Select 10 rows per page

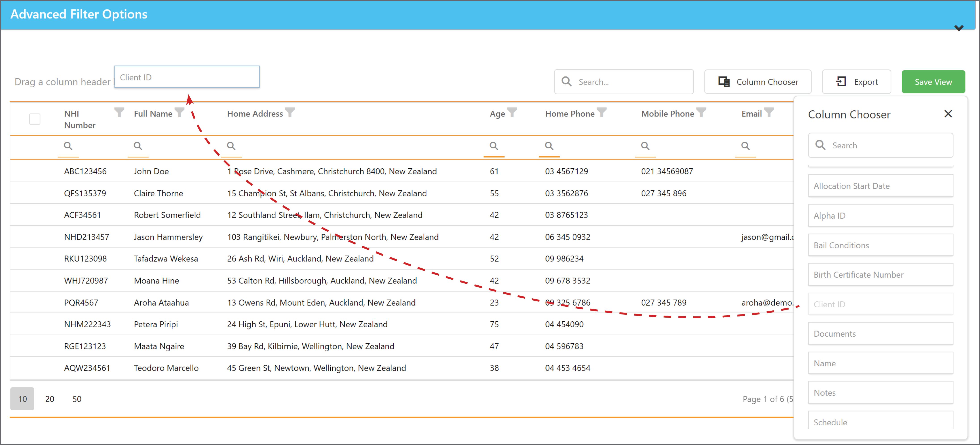(x=22, y=399)
